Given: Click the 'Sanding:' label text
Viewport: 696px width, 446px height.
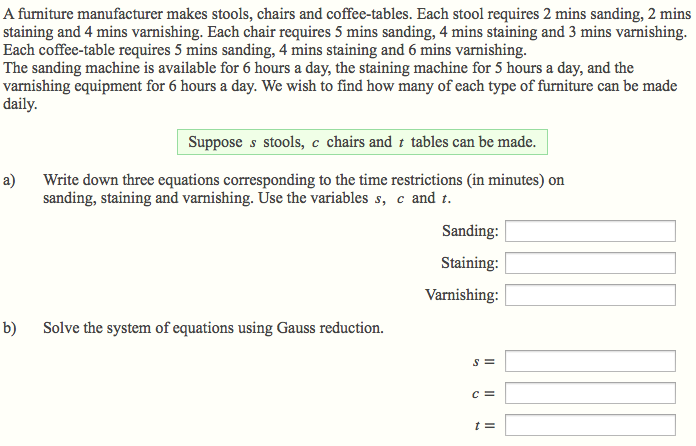Looking at the screenshot, I should tap(470, 231).
